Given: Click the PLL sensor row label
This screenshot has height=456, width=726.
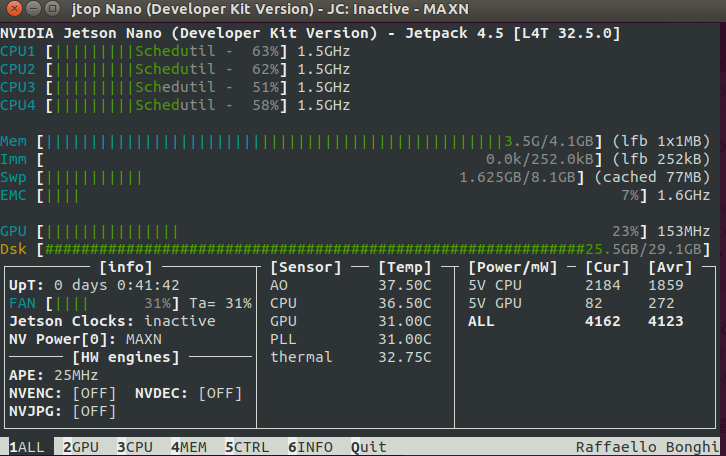Looking at the screenshot, I should (283, 339).
